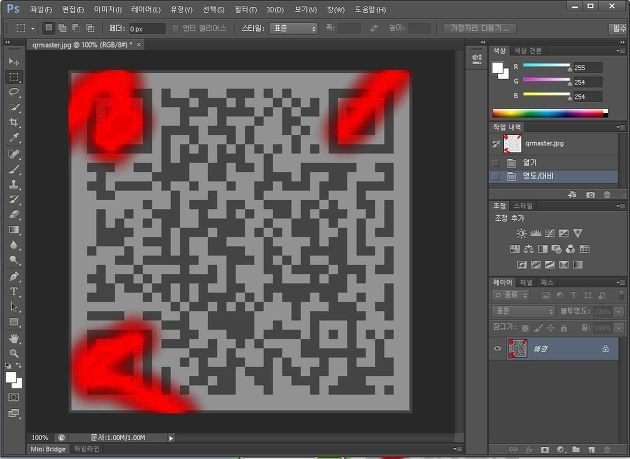Screen dimensions: 630x459
Task: Open the Image menu
Action: pyautogui.click(x=107, y=9)
